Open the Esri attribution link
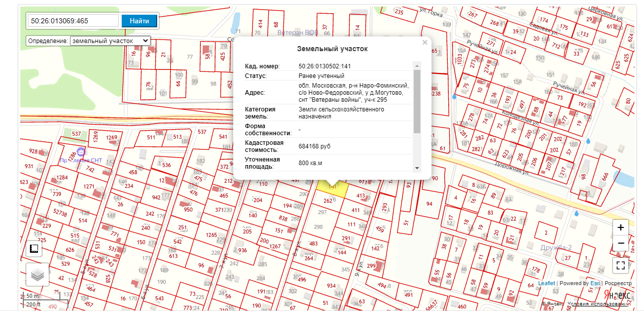644x311 pixels. tap(595, 284)
